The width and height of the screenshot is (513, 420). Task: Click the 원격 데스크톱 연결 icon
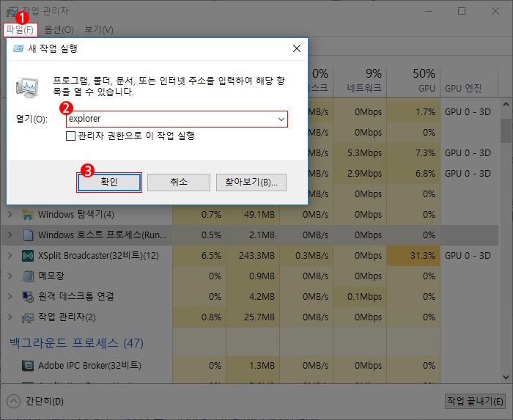[x=28, y=297]
